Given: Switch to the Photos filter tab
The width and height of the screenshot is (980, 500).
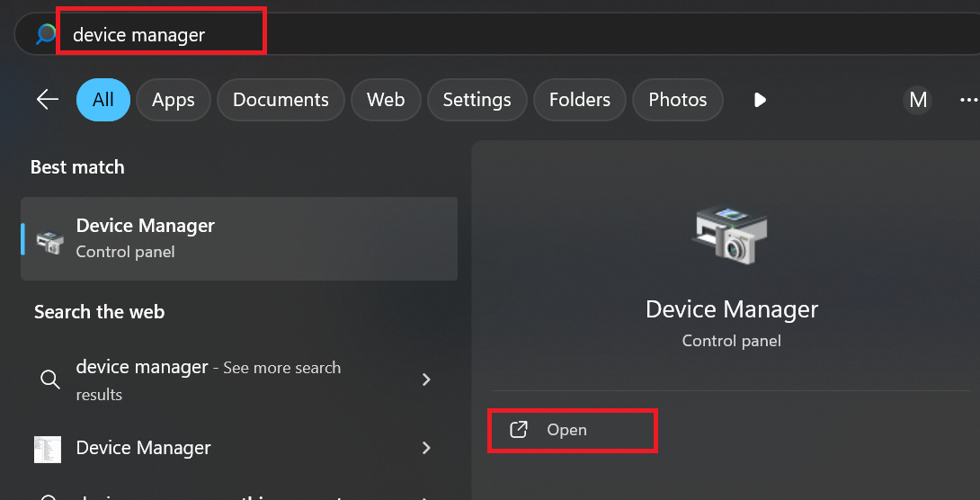Looking at the screenshot, I should point(678,100).
